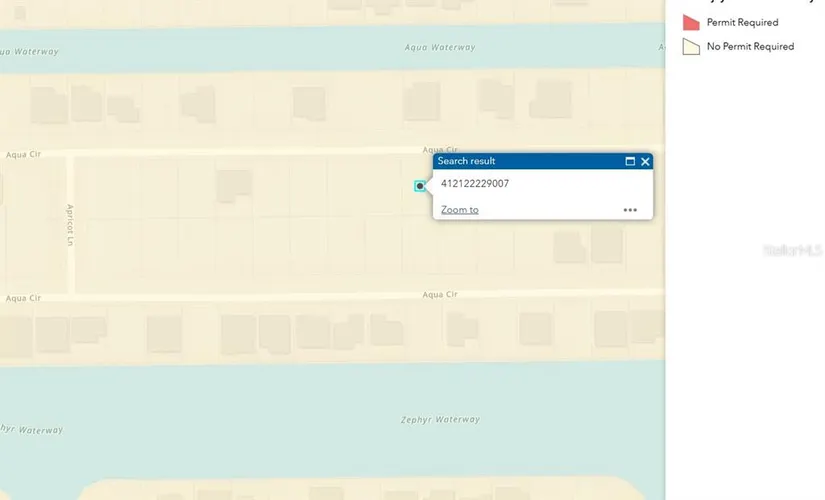
Task: Click the No Permit Required legend swatch
Action: tap(690, 46)
